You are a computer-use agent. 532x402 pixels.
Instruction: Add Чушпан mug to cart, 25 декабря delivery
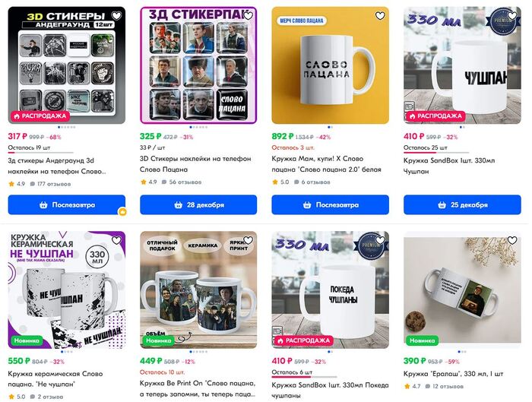pyautogui.click(x=462, y=204)
